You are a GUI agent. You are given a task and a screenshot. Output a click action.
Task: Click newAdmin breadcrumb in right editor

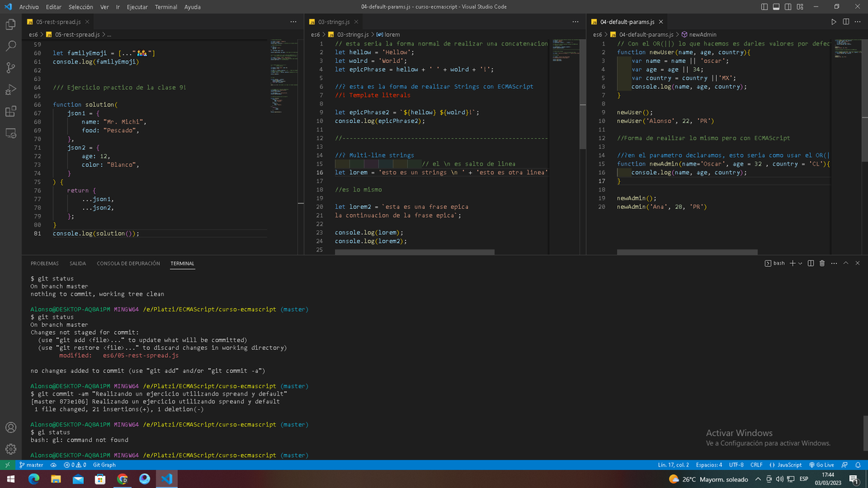coord(699,34)
